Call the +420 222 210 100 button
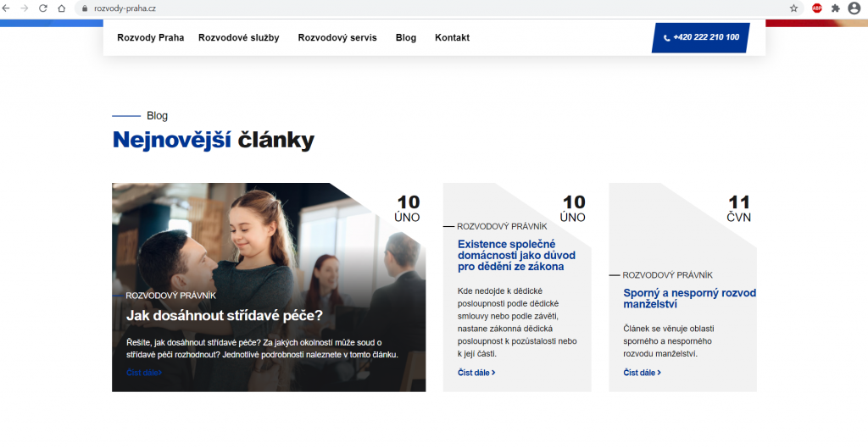The image size is (868, 448). click(x=700, y=37)
